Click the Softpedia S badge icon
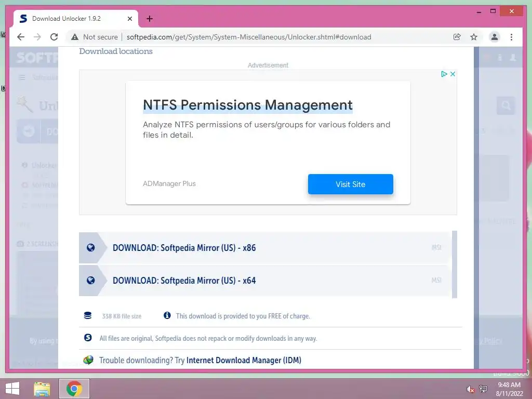This screenshot has height=399, width=532. tap(87, 338)
